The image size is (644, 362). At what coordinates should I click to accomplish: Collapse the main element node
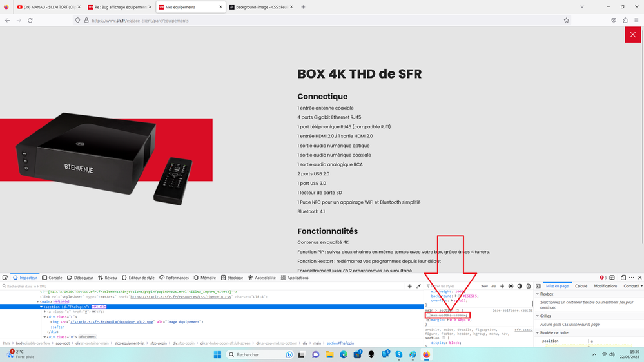pos(38,301)
